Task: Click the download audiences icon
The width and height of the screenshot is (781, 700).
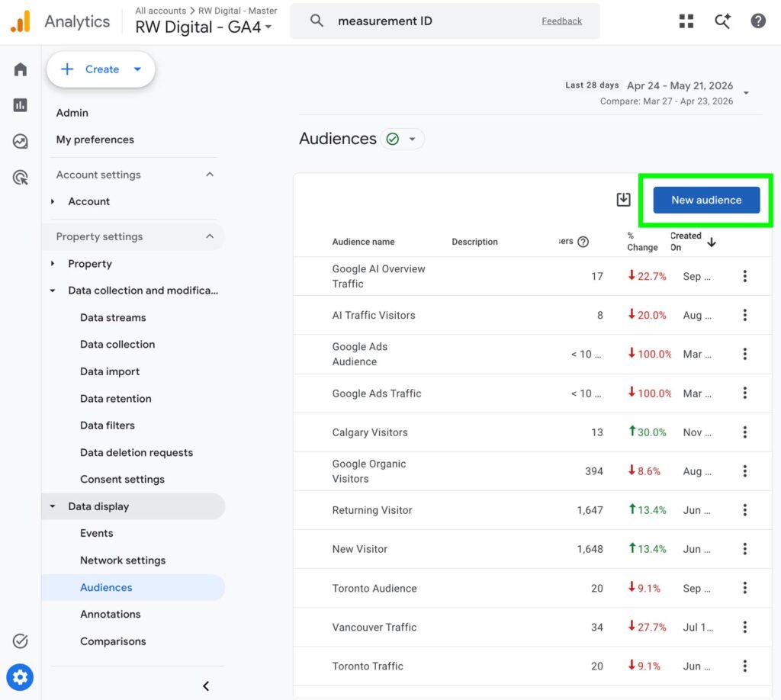Action: click(x=623, y=200)
